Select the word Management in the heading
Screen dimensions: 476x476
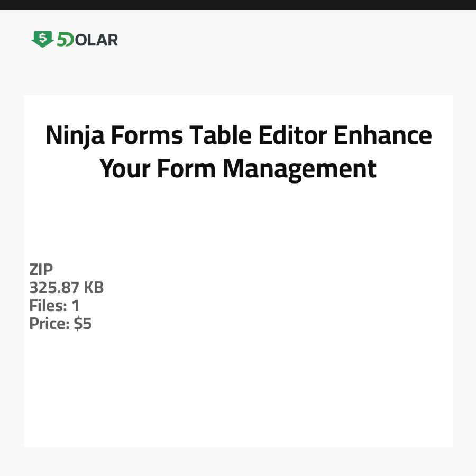tap(299, 169)
